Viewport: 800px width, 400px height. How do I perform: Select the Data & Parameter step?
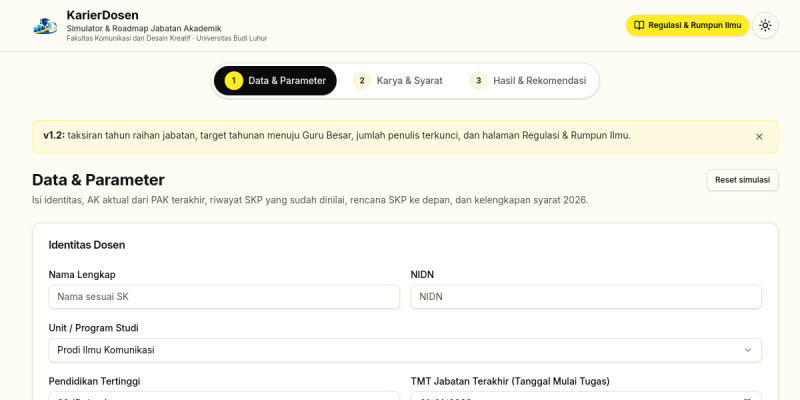[x=276, y=81]
